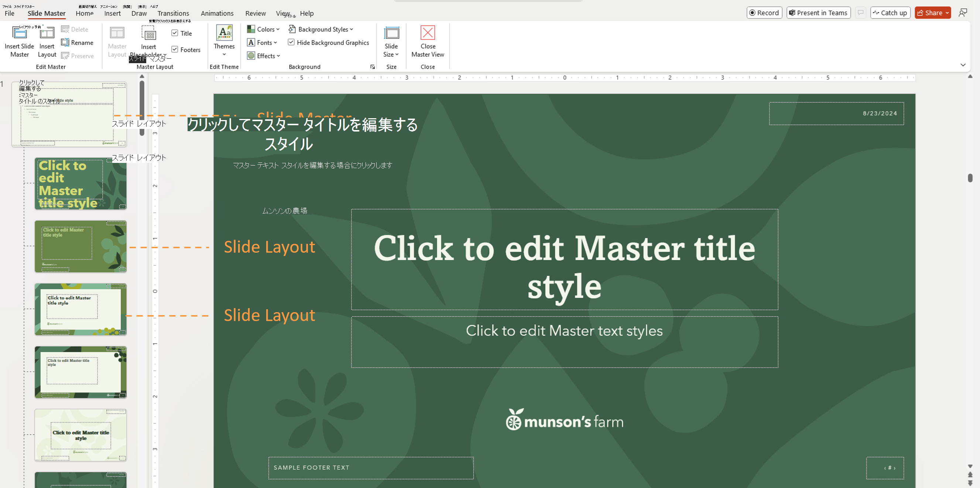
Task: Switch to the Slide Master tab
Action: point(47,13)
